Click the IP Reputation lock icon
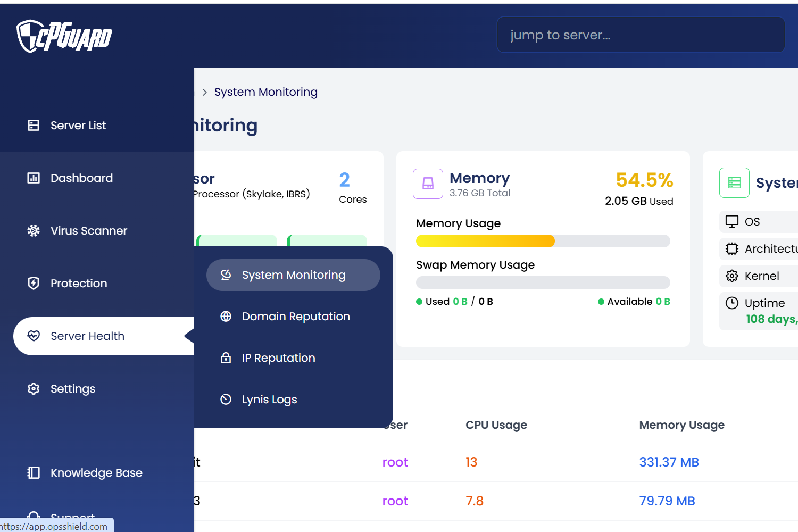Screen dimensions: 798x532 [226, 358]
